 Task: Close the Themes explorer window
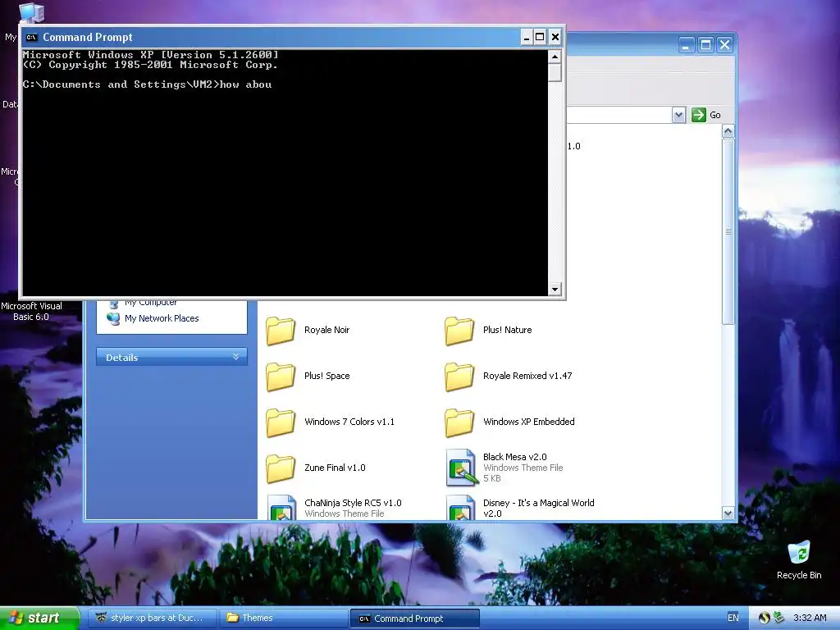725,44
